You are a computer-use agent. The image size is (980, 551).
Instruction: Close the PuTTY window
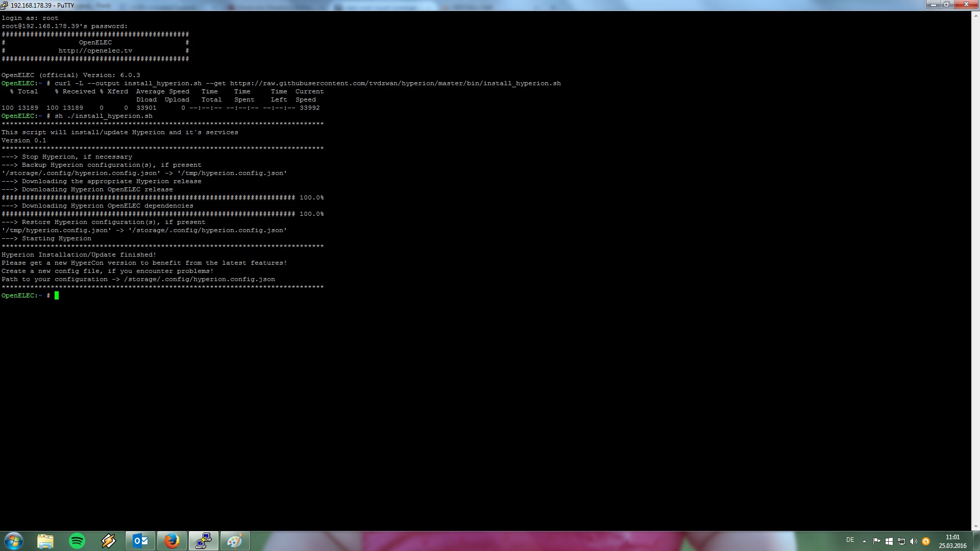[966, 5]
